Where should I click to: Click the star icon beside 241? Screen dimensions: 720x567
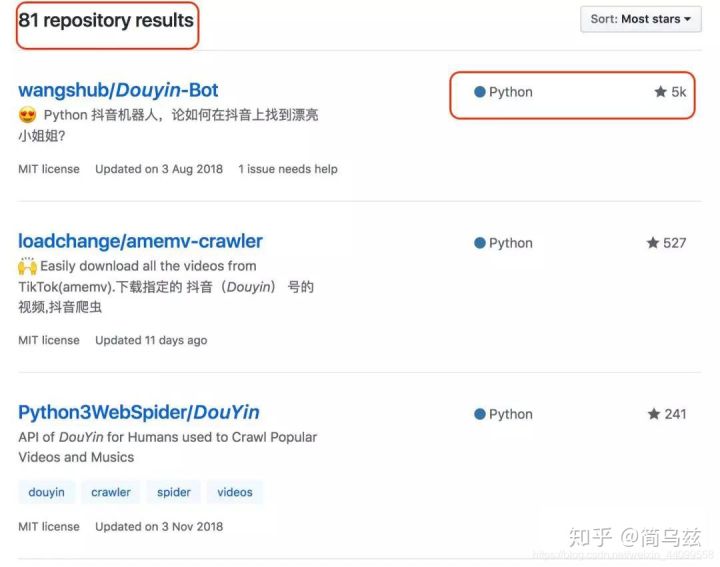pos(654,414)
